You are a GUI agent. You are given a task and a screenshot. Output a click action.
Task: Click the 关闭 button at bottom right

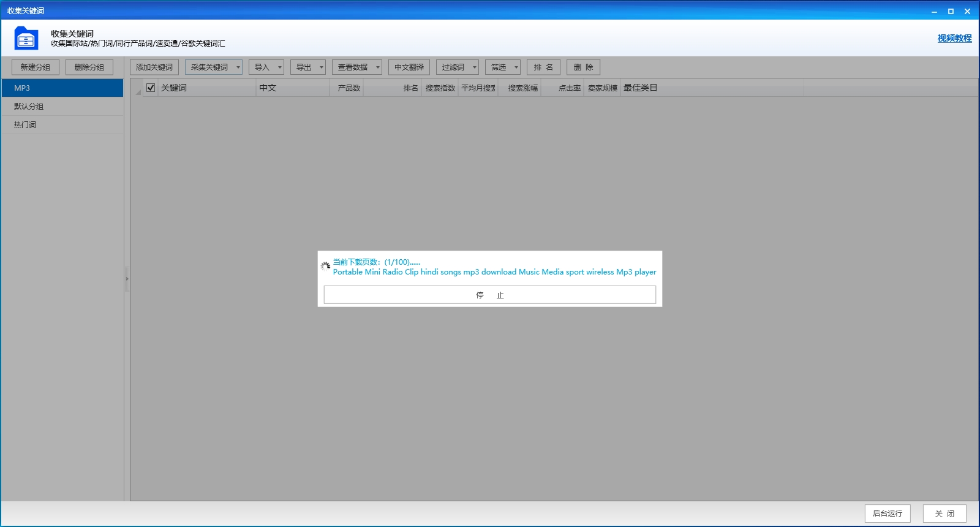[x=944, y=514]
